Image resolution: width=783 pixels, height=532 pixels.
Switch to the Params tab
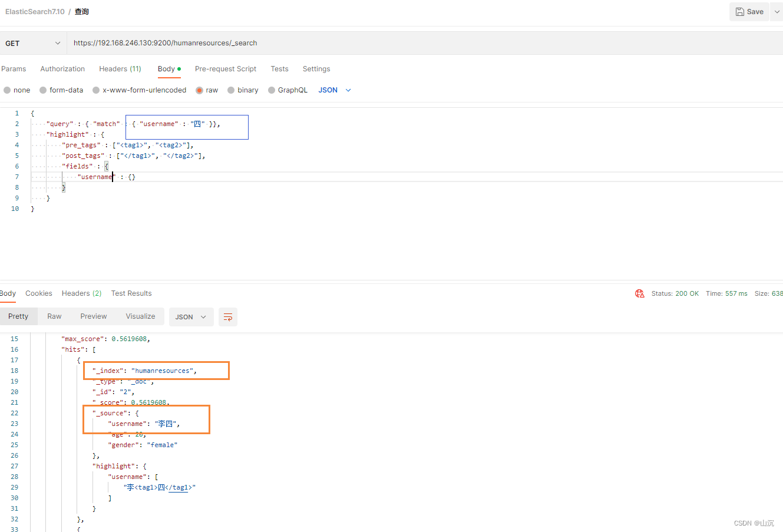(x=14, y=69)
